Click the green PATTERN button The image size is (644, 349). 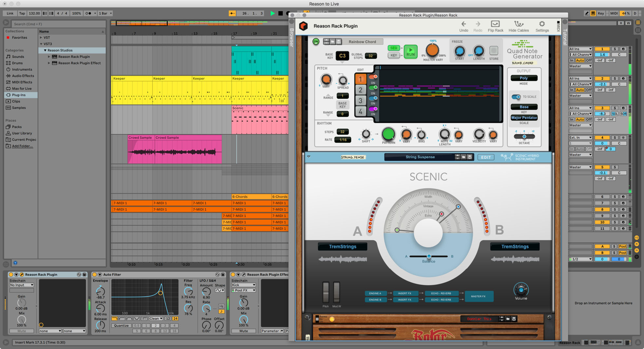click(x=388, y=134)
